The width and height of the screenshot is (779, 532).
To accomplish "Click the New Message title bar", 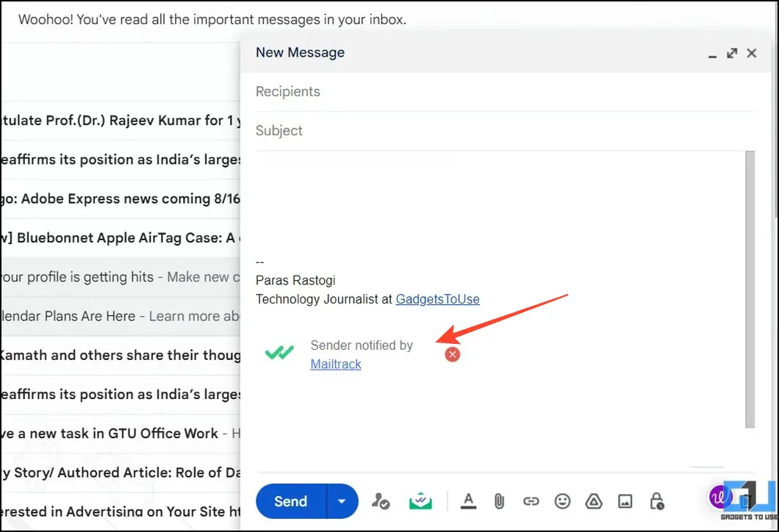I will [x=506, y=53].
